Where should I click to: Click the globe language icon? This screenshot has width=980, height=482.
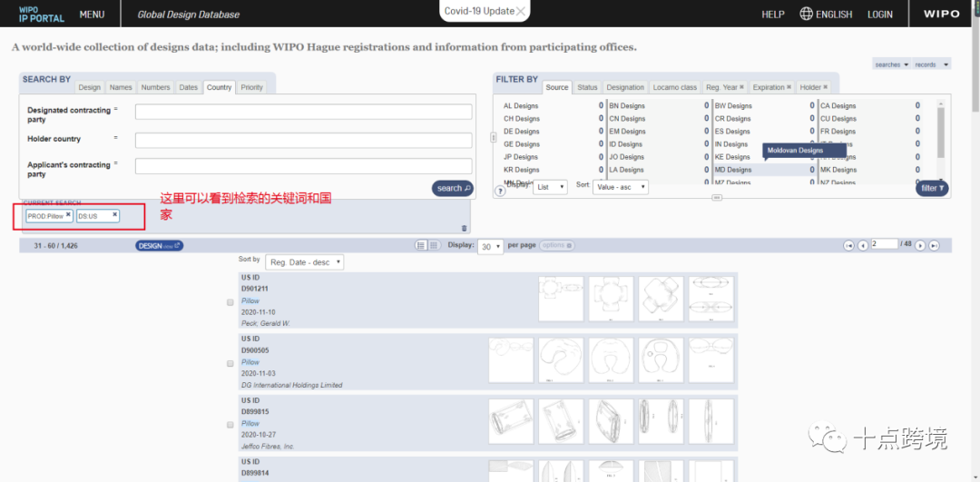point(807,14)
